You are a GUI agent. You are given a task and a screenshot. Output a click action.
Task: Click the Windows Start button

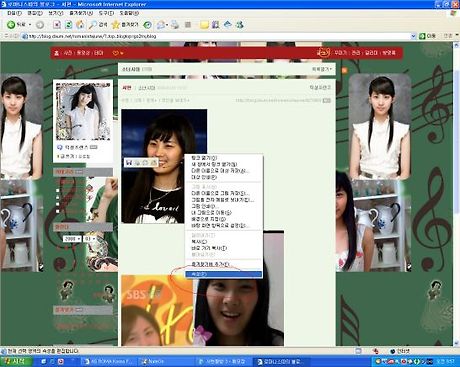click(16, 361)
